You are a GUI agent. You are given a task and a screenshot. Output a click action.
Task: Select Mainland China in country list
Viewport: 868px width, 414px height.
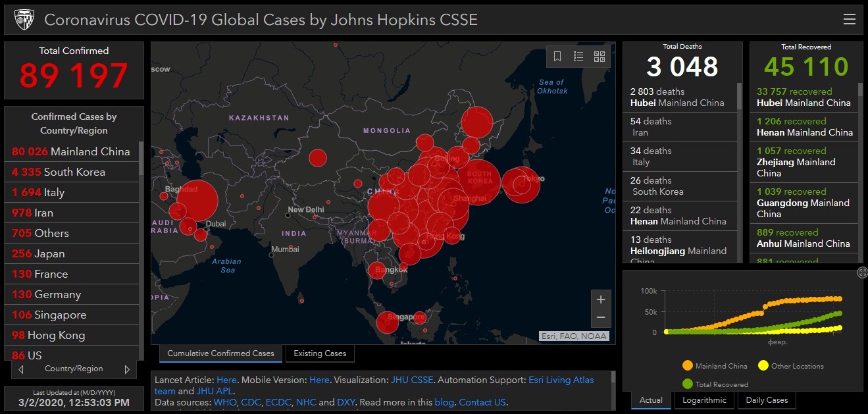click(x=71, y=151)
